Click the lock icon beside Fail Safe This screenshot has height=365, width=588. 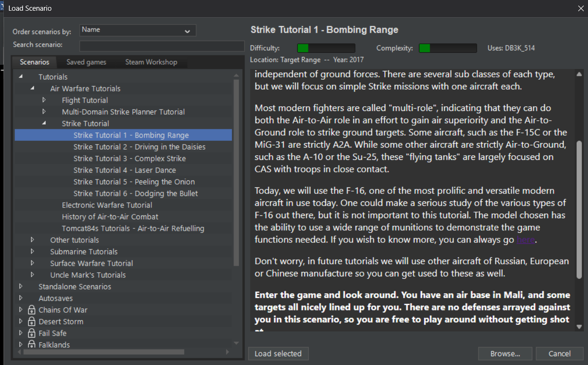[32, 333]
